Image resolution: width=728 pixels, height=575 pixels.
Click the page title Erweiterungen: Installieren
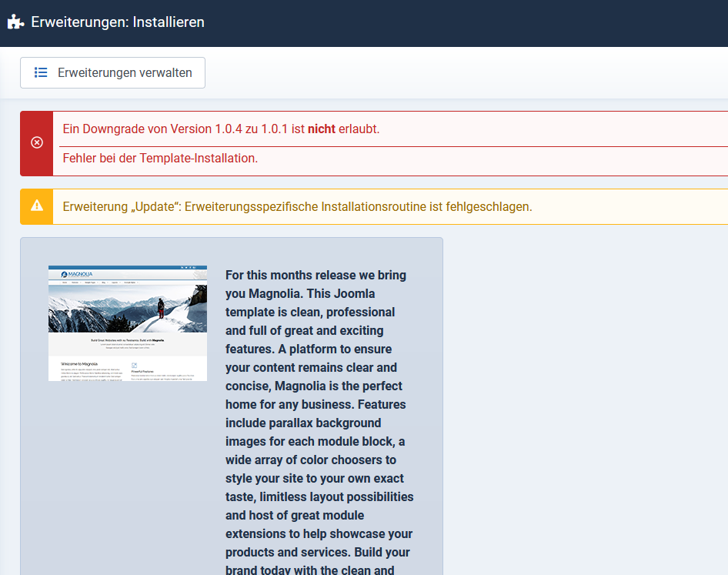[x=117, y=22]
